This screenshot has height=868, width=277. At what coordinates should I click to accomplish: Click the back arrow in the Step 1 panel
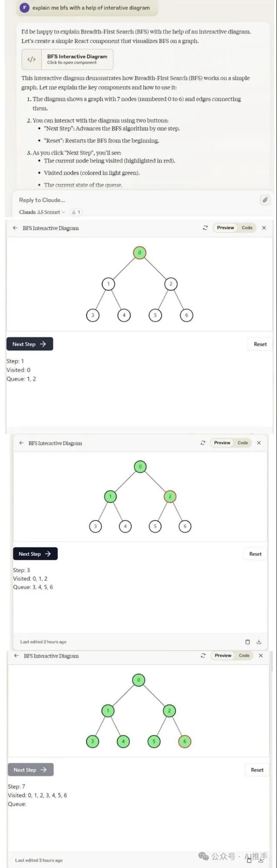(x=15, y=228)
